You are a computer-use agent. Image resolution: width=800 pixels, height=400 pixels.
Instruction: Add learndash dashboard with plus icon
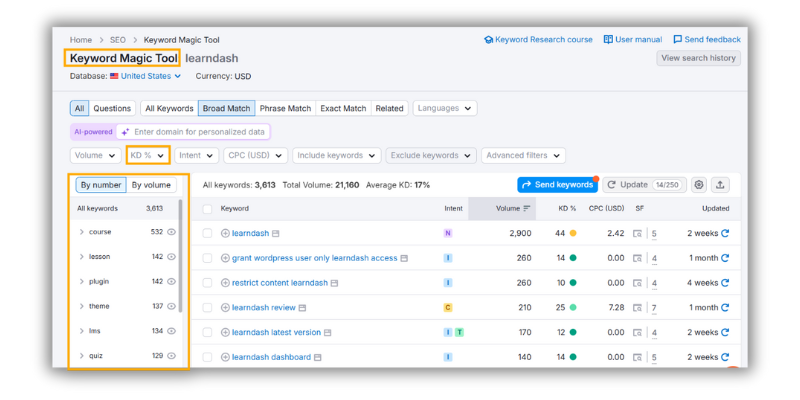225,357
